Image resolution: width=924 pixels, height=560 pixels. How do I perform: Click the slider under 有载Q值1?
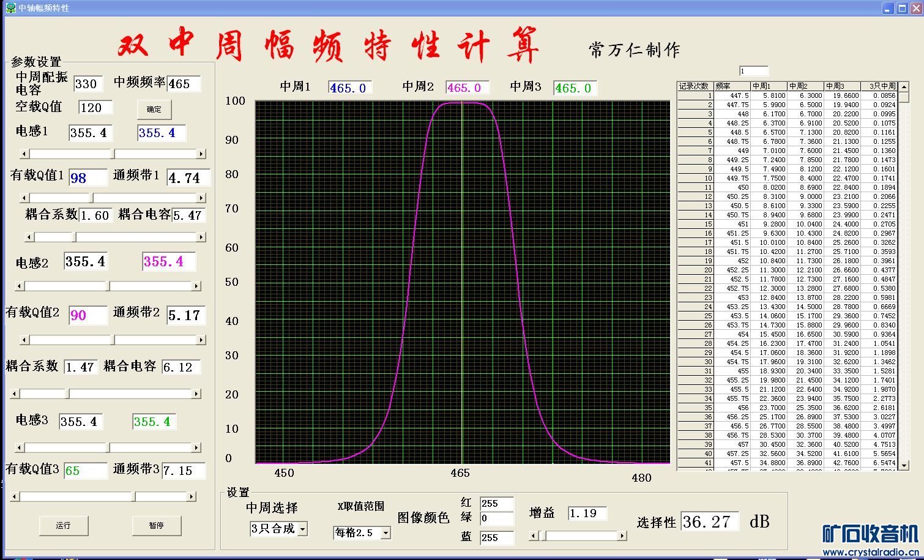113,198
